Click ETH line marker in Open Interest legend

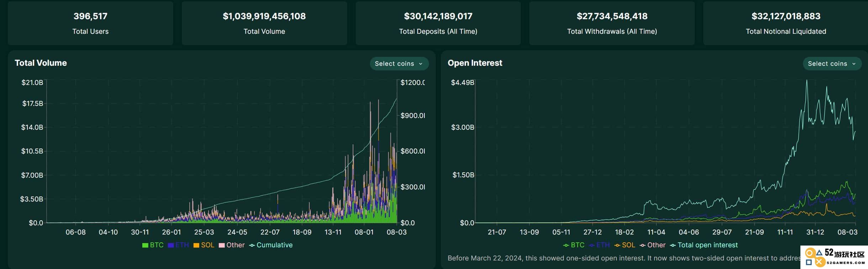pyautogui.click(x=592, y=245)
